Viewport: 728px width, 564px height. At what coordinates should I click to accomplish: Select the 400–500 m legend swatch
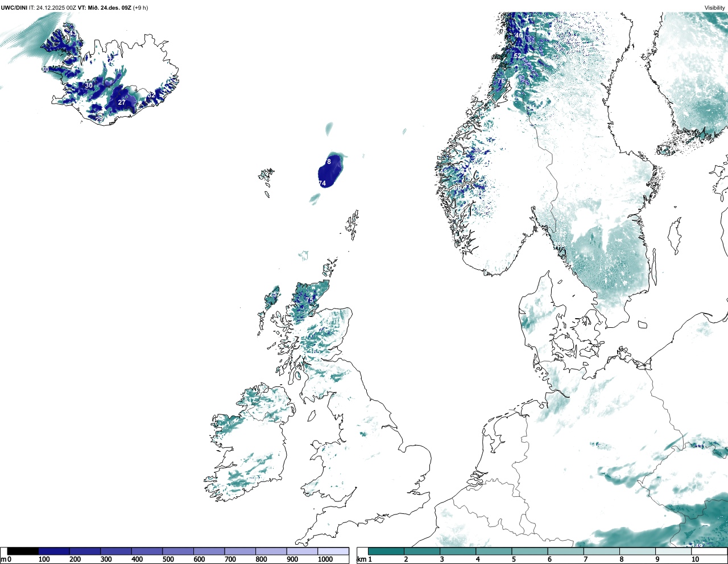pyautogui.click(x=147, y=551)
